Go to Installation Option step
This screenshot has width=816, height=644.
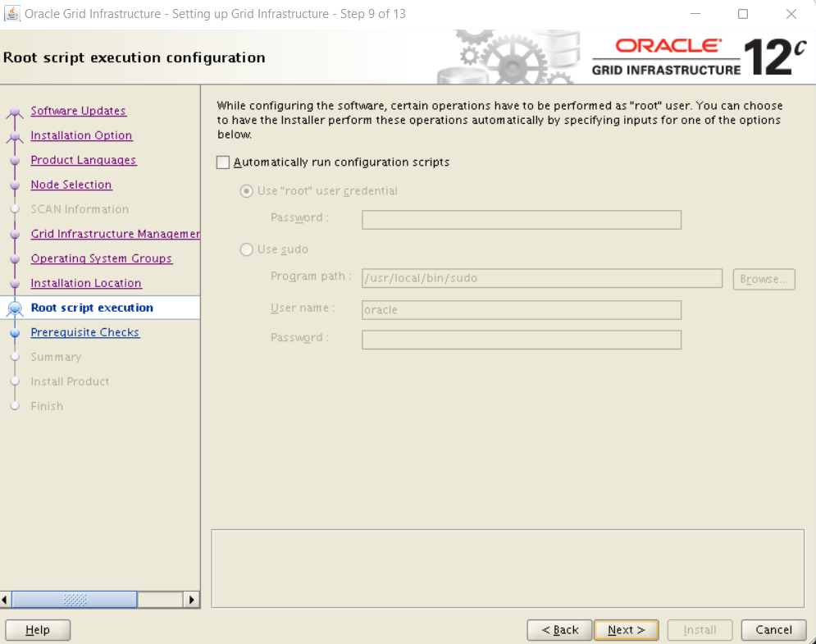[81, 135]
